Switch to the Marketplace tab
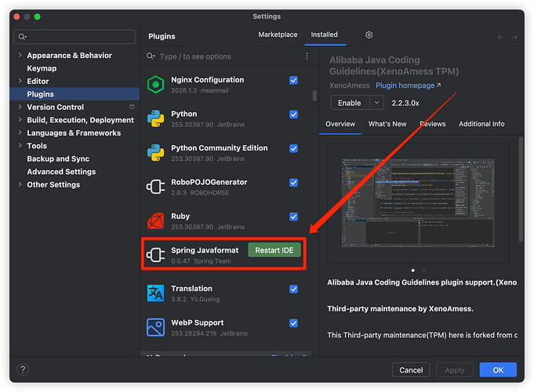This screenshot has height=392, width=534. [x=278, y=35]
